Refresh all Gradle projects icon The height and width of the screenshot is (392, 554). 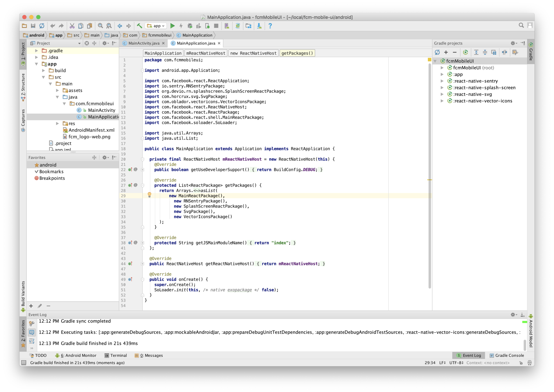tap(437, 52)
